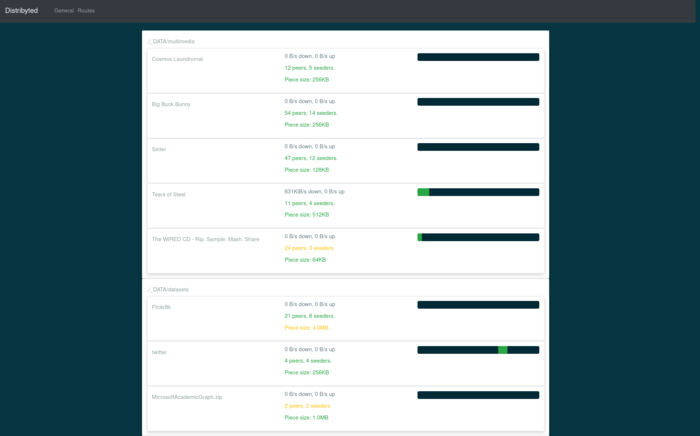Click Cosmos Laundromat 'Piece size: 256KB' text

(307, 79)
